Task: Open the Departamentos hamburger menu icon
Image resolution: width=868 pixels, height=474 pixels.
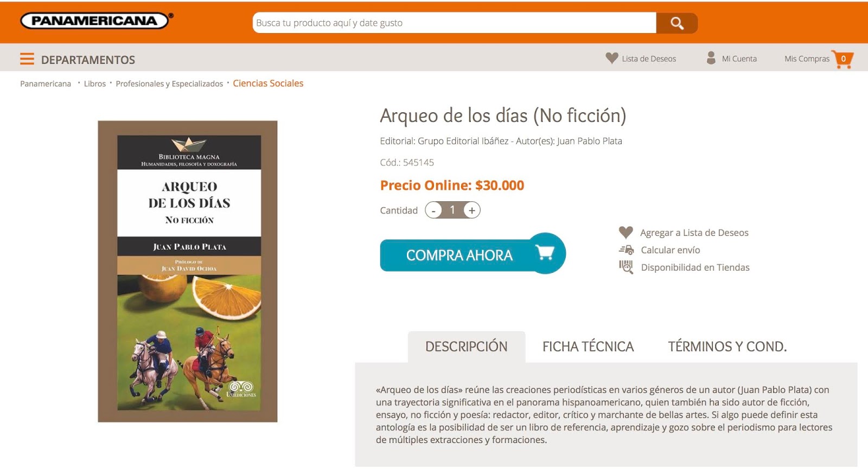Action: 27,59
